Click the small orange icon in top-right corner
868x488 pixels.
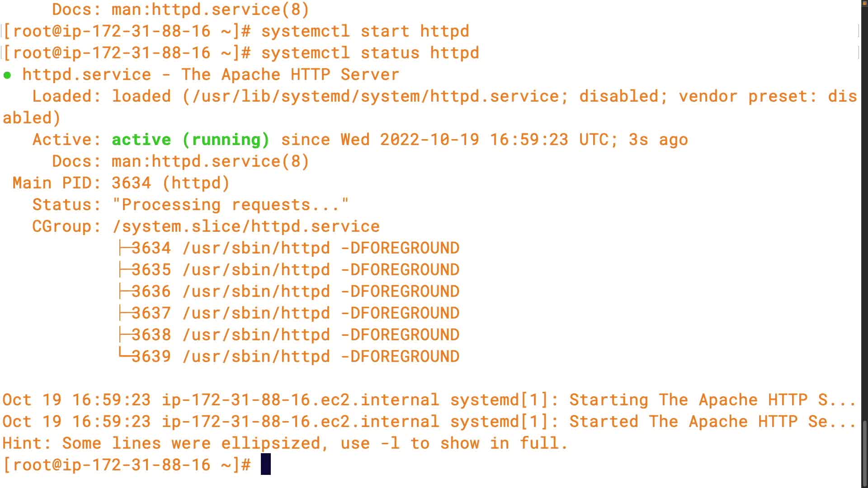(864, 3)
